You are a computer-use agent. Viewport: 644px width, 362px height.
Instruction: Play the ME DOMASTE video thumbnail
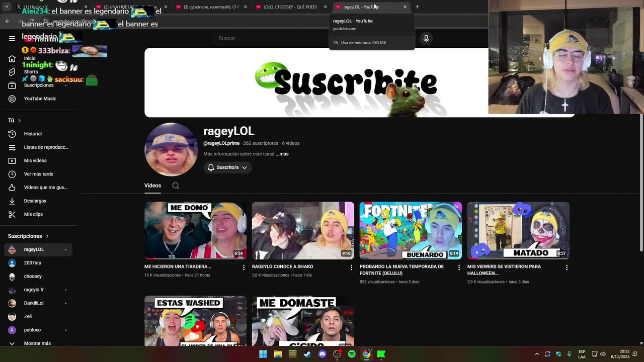tap(303, 321)
